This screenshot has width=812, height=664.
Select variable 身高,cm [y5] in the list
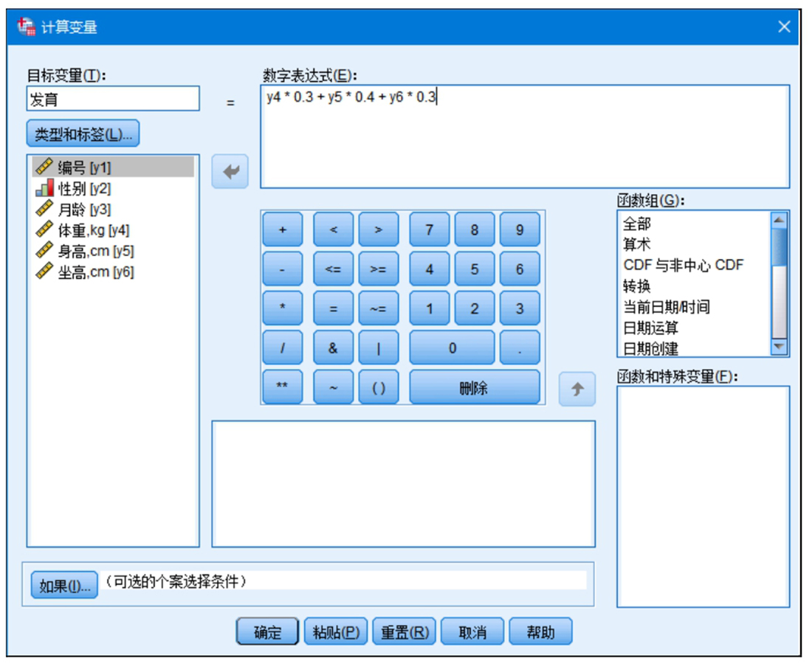click(112, 251)
